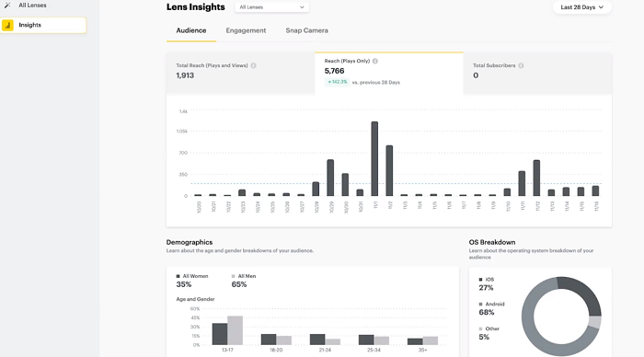Click info icon next to Total Subscribers
Viewport: 644px width, 357px height.
coord(521,65)
